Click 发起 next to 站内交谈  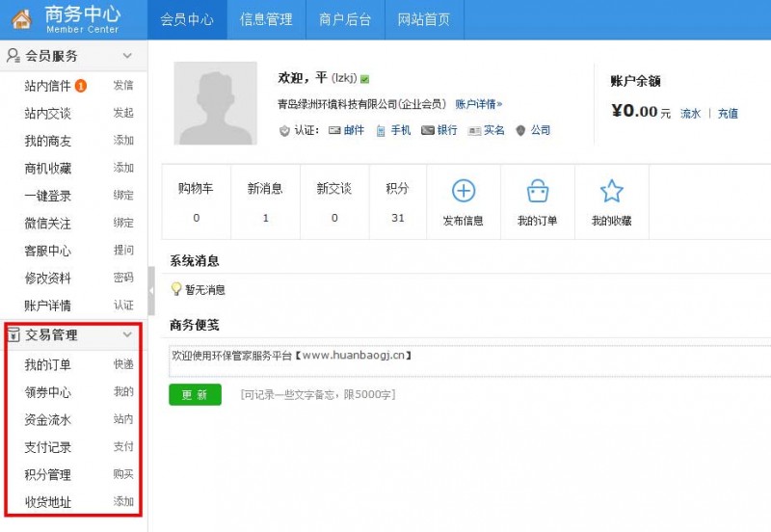pyautogui.click(x=123, y=113)
